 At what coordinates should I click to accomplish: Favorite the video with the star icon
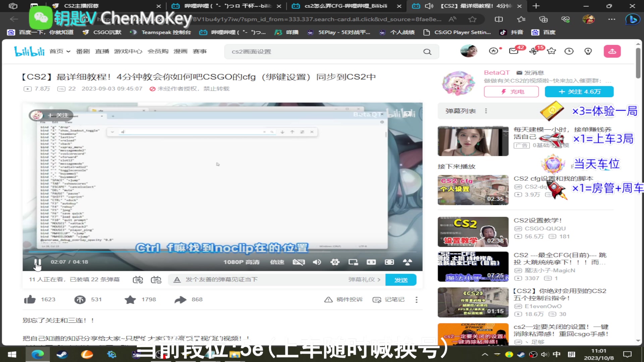[130, 299]
